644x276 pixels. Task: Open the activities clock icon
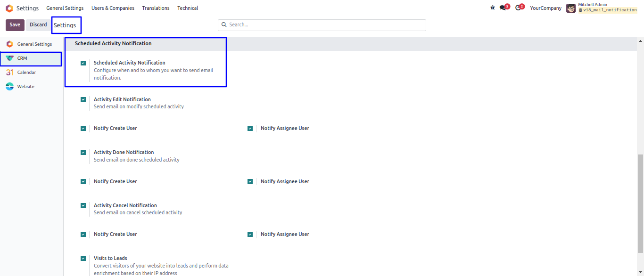(x=518, y=8)
